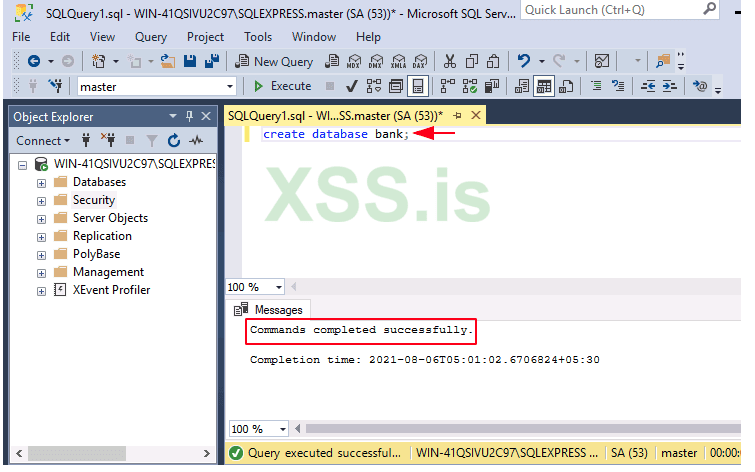Toggle Include Live Query Statistics
755x472 pixels.
(x=470, y=86)
